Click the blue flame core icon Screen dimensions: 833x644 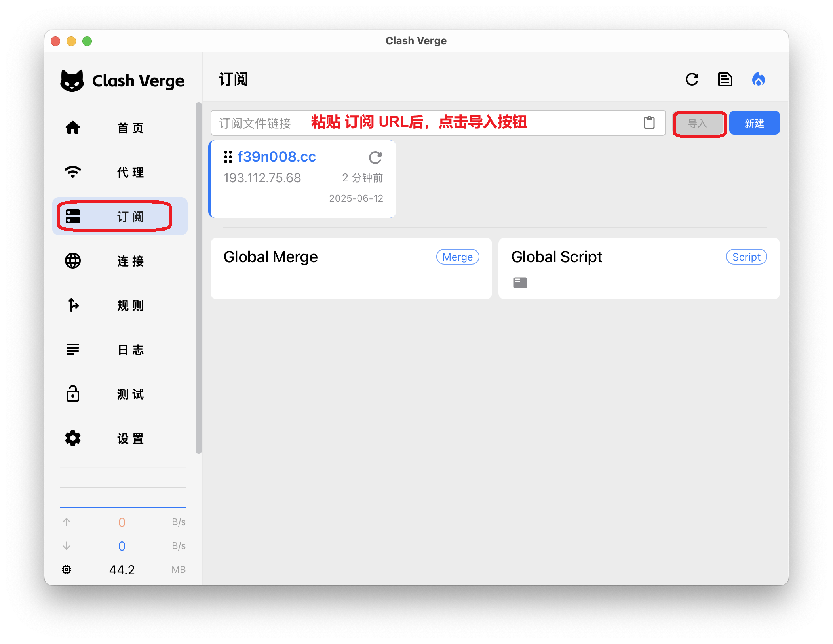coord(758,79)
